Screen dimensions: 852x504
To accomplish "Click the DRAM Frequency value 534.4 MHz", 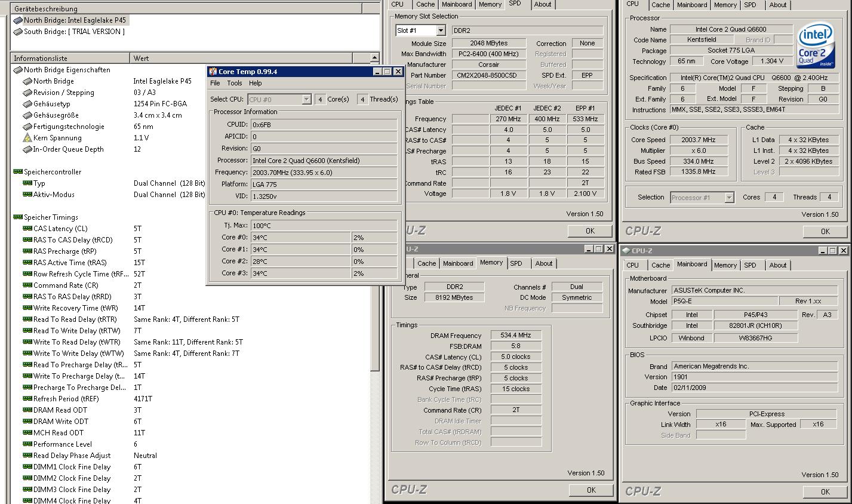I will [516, 336].
